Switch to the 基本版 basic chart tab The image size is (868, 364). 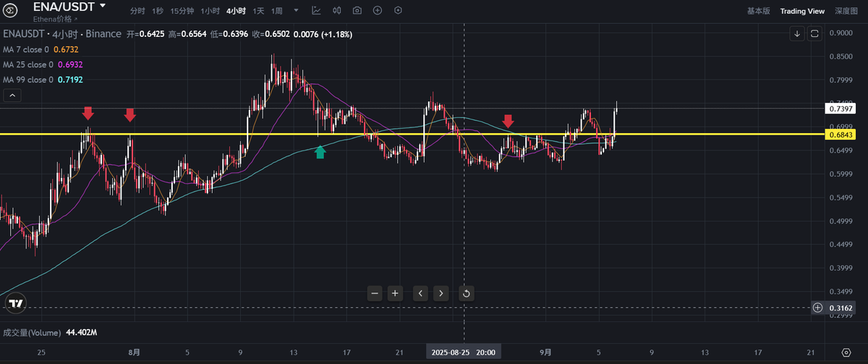coord(759,11)
